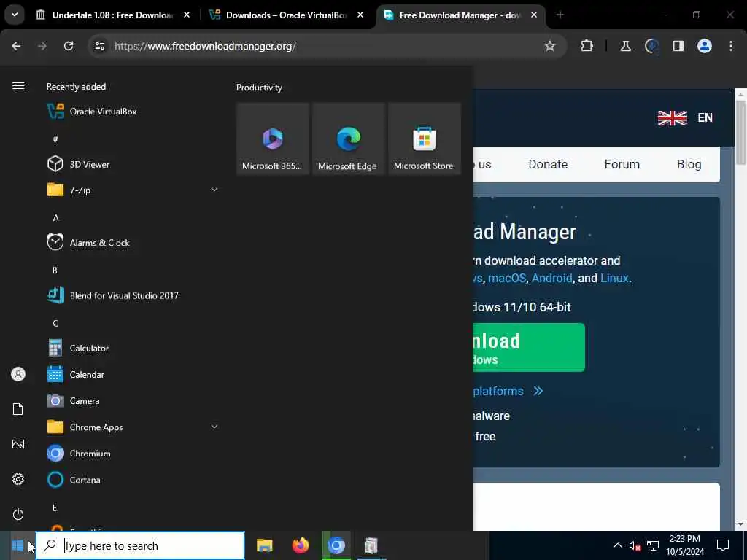Follow the Linux link
The height and width of the screenshot is (560, 747).
pos(614,278)
